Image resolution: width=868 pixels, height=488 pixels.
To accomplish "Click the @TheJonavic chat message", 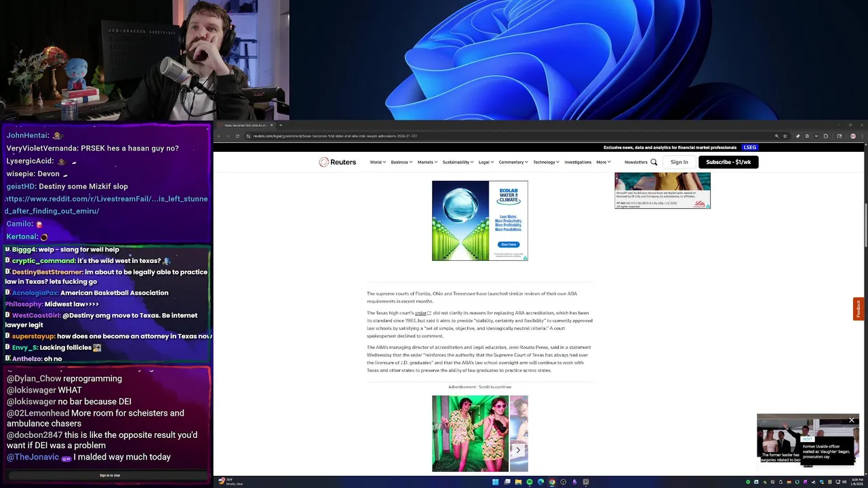I will [x=89, y=457].
